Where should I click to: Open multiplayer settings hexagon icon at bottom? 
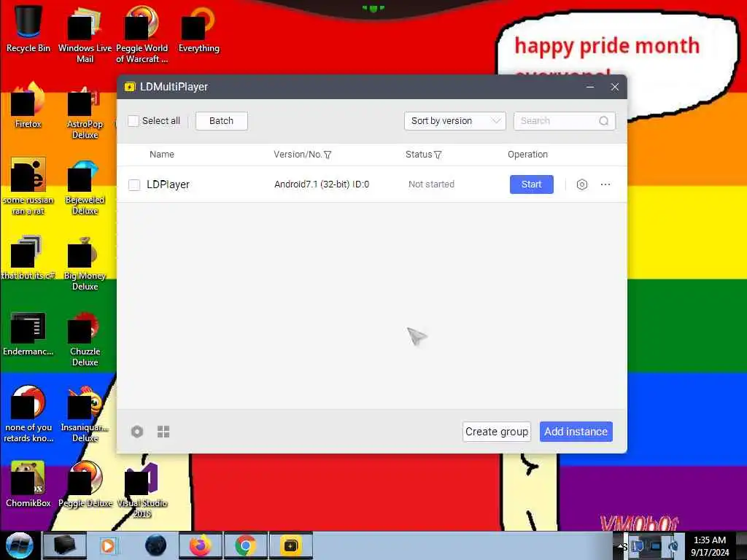pyautogui.click(x=137, y=432)
